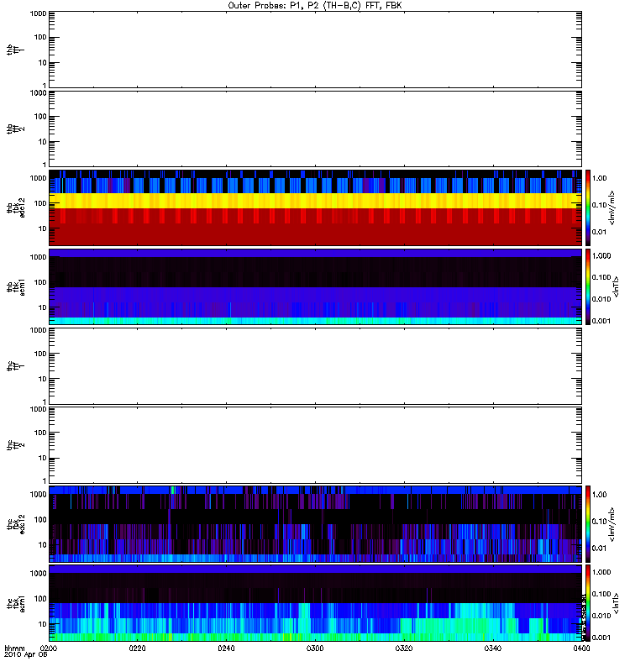Click the empty thb fff 1 plot panel

(x=316, y=50)
